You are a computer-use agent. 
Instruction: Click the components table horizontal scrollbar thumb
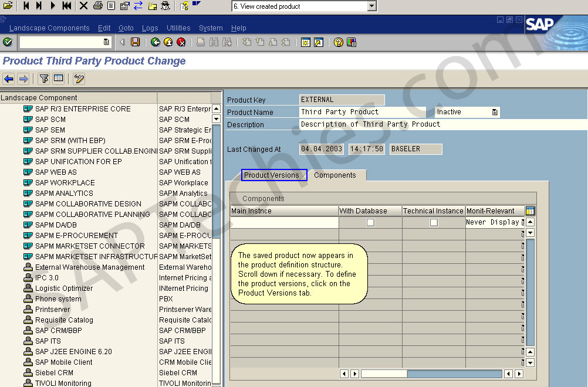point(384,374)
